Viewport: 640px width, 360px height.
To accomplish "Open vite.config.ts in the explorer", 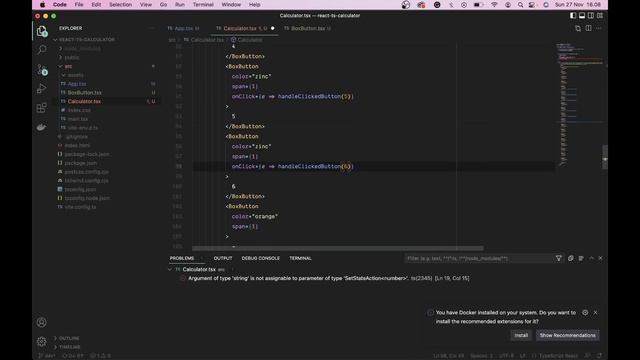I will point(80,207).
